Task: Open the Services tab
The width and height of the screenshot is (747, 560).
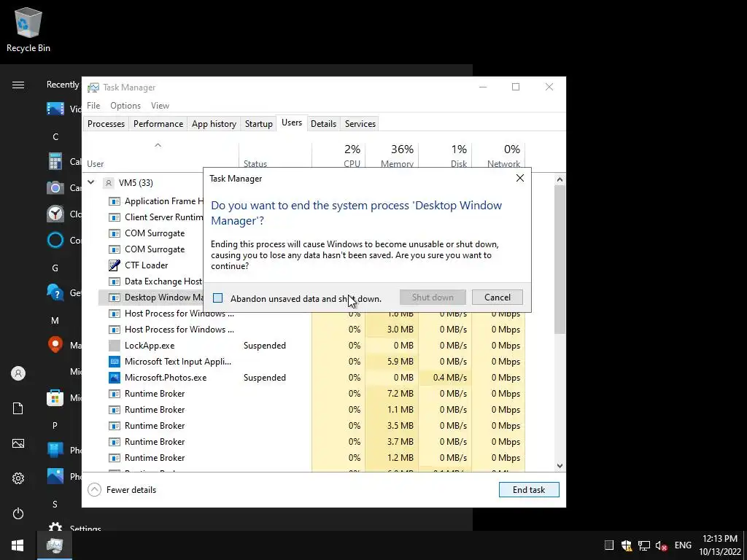Action: point(360,124)
